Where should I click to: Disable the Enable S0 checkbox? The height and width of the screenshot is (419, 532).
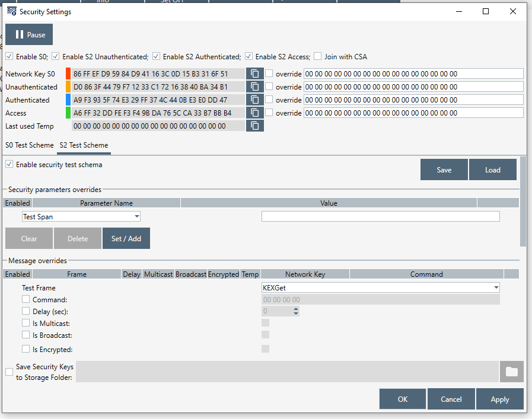pos(9,57)
